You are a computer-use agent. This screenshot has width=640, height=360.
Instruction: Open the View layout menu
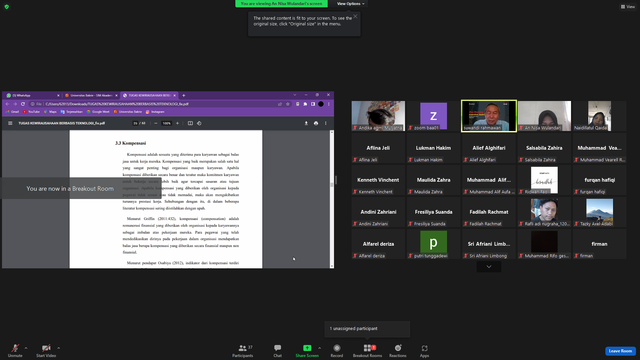click(628, 7)
